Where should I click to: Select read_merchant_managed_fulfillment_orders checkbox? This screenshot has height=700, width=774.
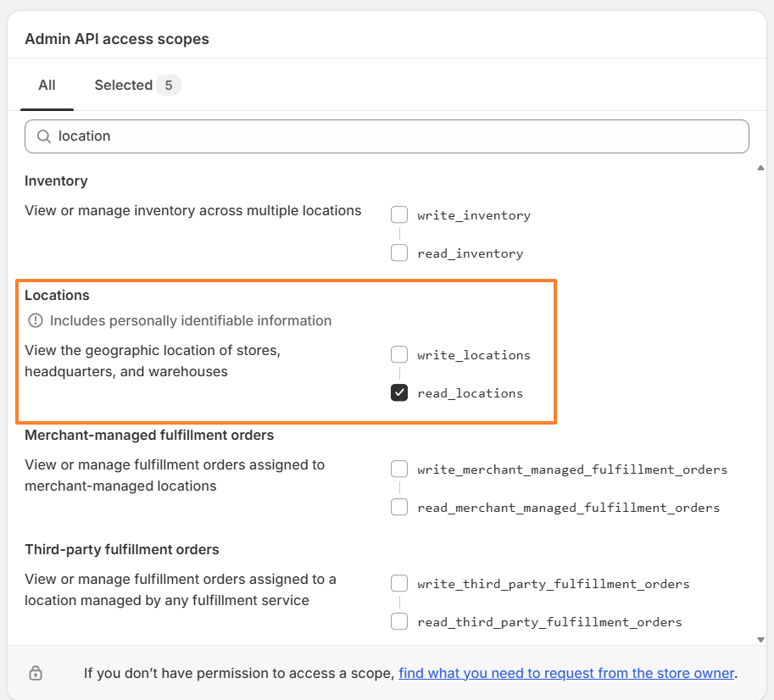click(399, 508)
